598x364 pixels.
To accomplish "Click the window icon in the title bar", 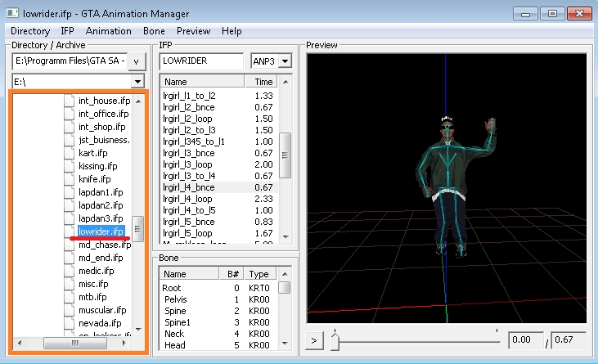I will (x=12, y=13).
